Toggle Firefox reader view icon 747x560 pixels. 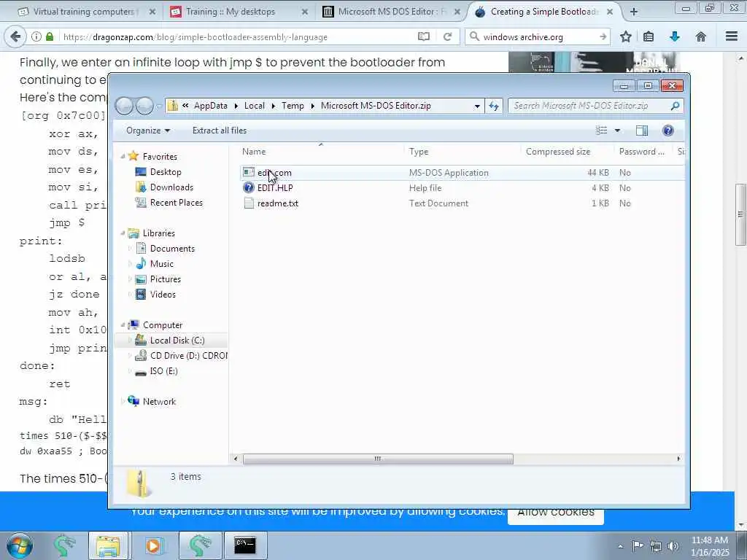(424, 36)
